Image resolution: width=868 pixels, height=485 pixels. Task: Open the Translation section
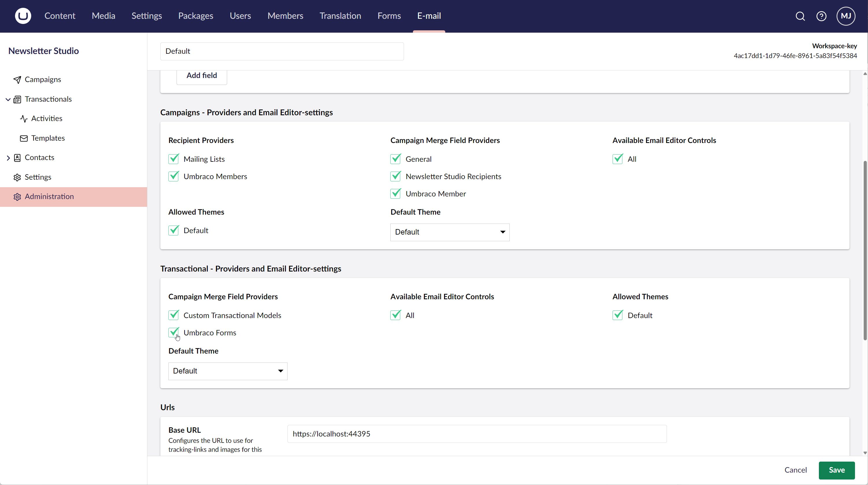(340, 16)
